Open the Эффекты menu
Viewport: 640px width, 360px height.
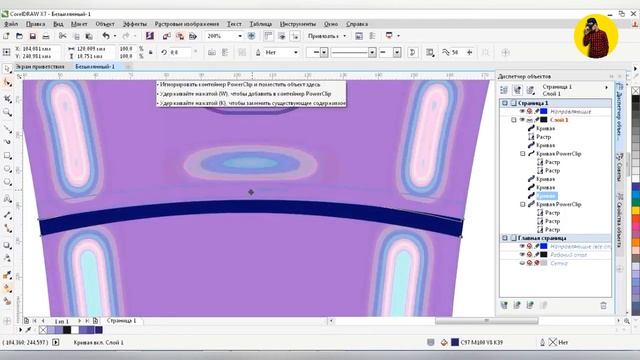point(135,24)
